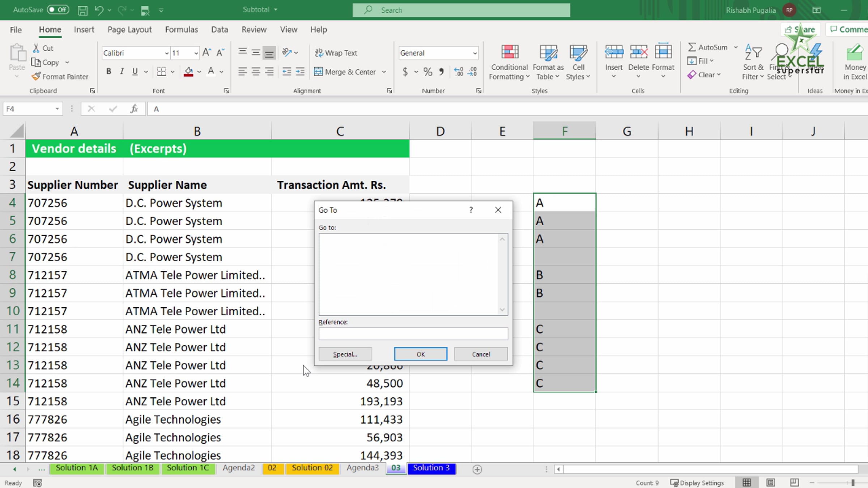
Task: Switch to the Solution 3 sheet tab
Action: coord(431,468)
